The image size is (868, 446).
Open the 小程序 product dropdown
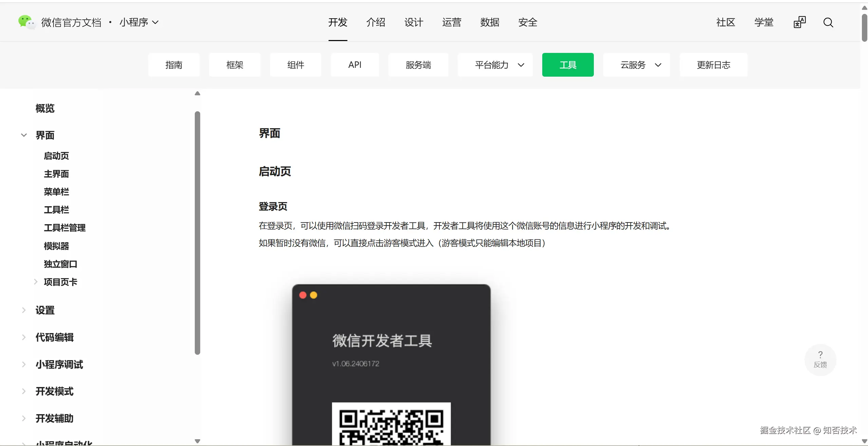[x=139, y=22]
